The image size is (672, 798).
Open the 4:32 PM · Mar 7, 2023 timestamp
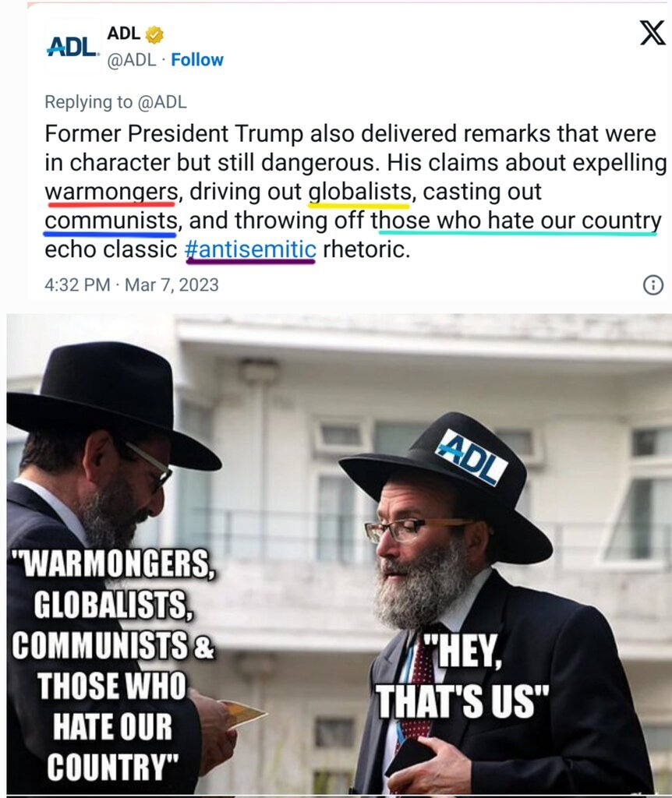coord(131,285)
